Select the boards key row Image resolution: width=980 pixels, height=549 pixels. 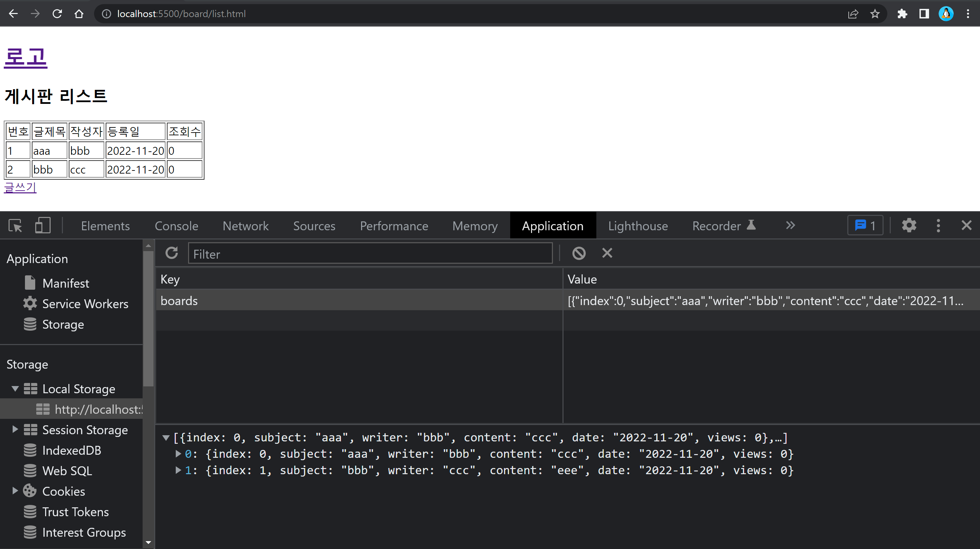359,301
